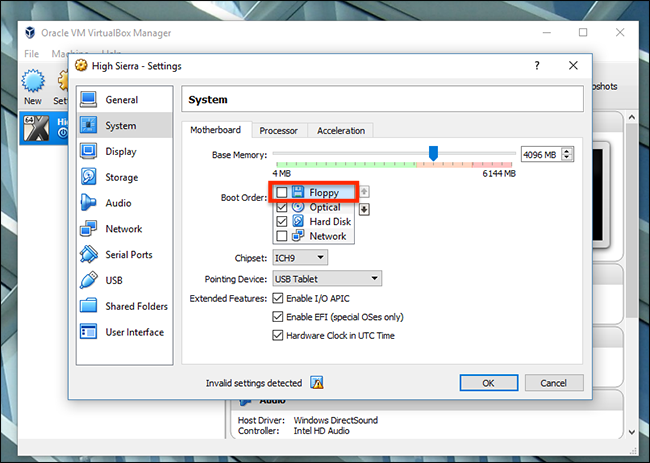
Task: Switch to the Processor tab
Action: pos(279,131)
